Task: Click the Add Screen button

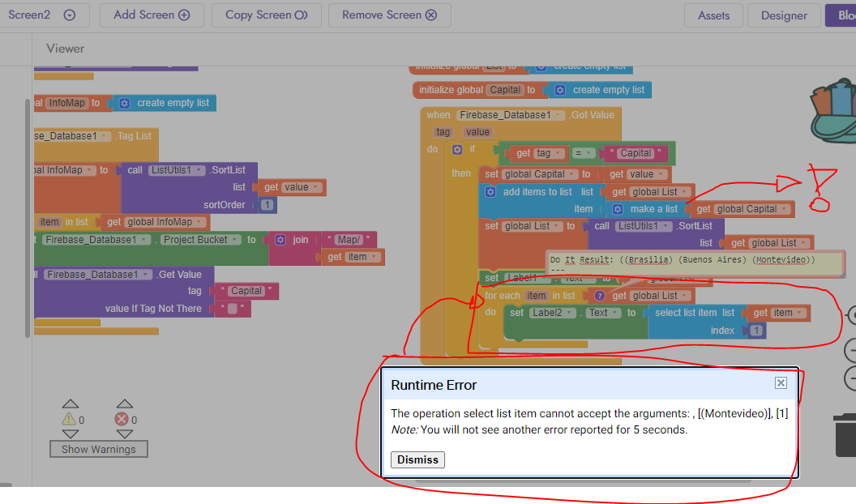Action: tap(151, 15)
